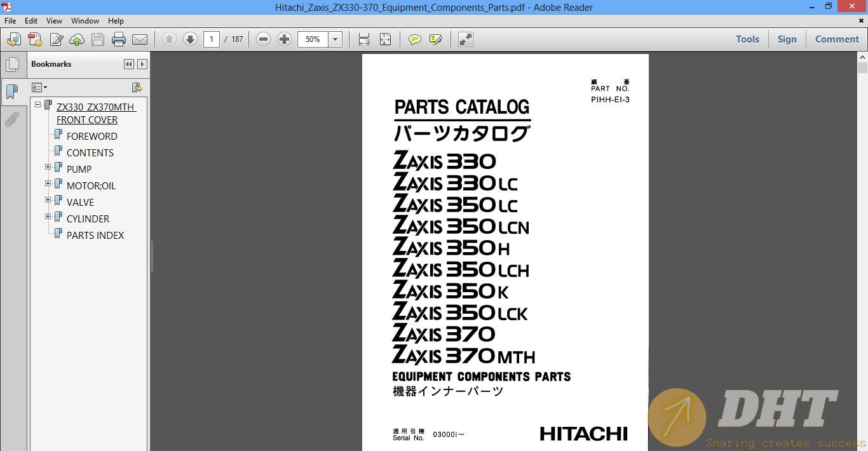Go to VALVE bookmark
Screen dimensions: 868x451
pyautogui.click(x=80, y=202)
